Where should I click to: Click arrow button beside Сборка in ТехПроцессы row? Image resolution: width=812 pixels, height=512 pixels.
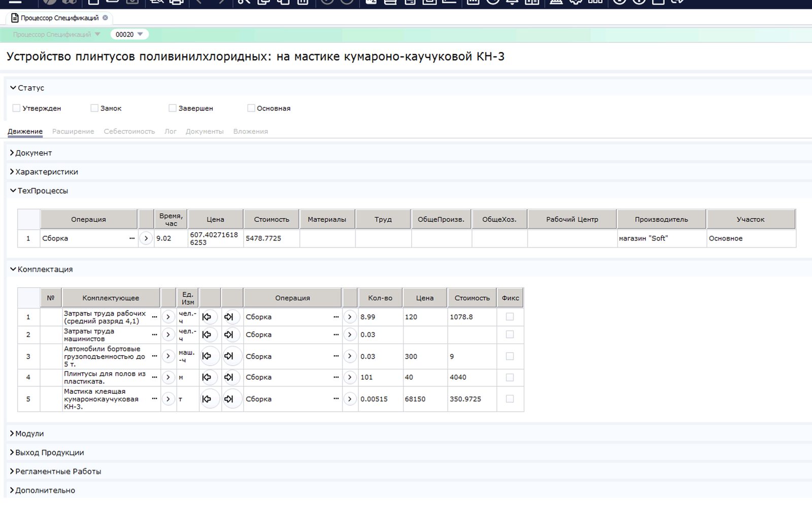point(146,238)
